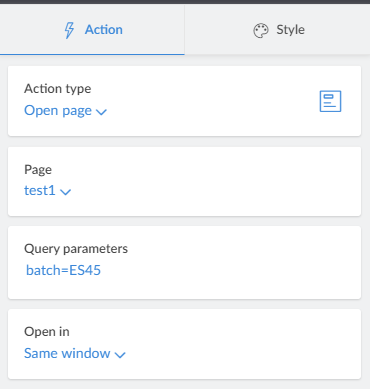The image size is (370, 389).
Task: Click the "Action type" label
Action: point(58,89)
